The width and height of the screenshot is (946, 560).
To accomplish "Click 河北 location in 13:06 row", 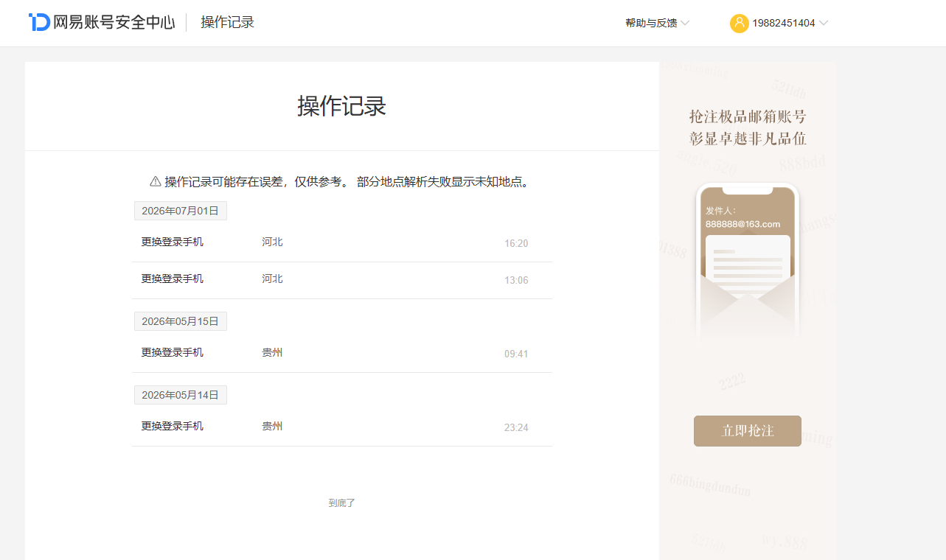I will [x=272, y=279].
